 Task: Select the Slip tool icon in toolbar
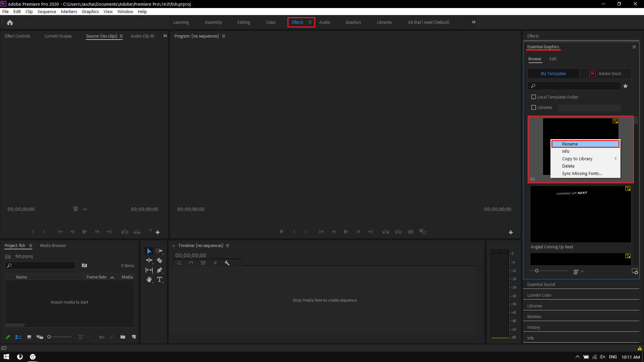[x=150, y=269]
